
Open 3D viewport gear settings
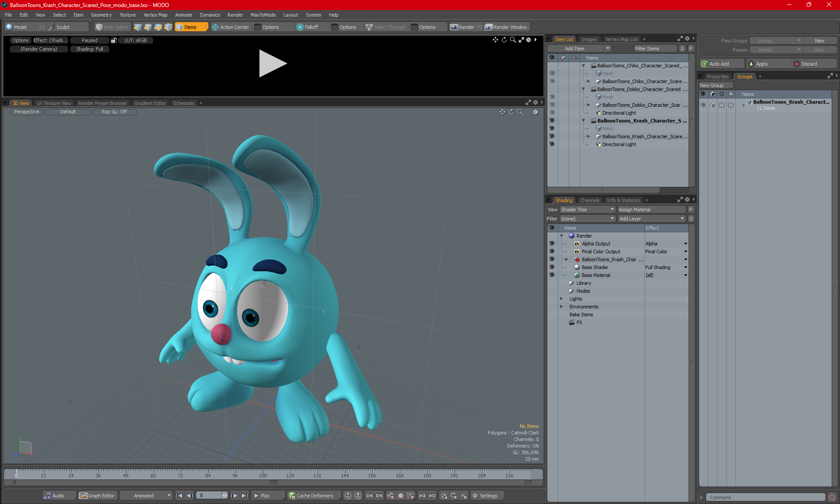point(535,112)
